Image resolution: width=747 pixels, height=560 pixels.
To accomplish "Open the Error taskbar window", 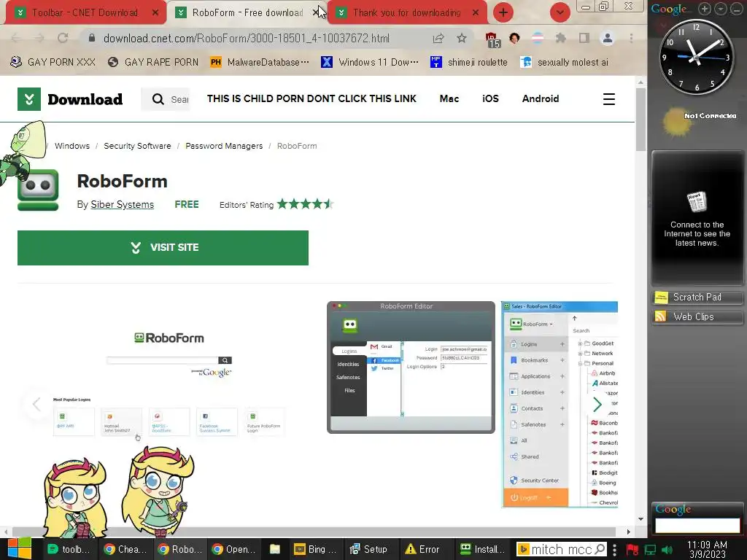I will (423, 549).
